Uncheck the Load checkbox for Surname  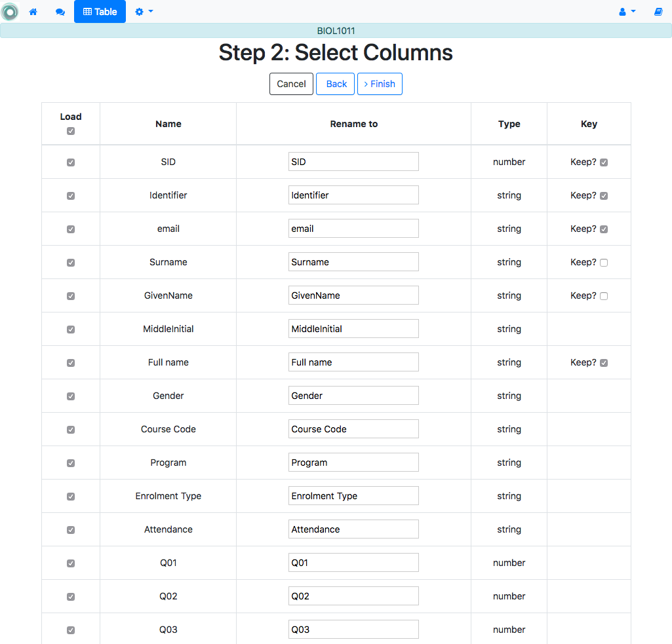71,263
